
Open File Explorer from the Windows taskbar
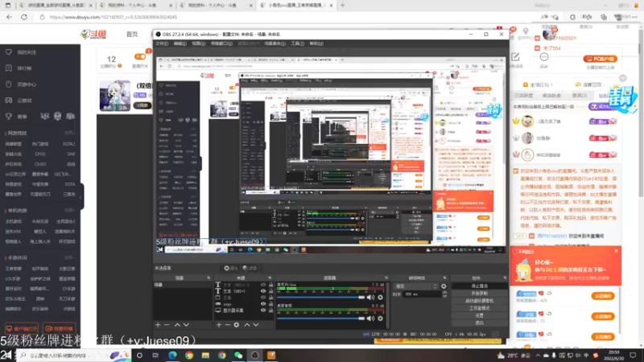[x=205, y=355]
